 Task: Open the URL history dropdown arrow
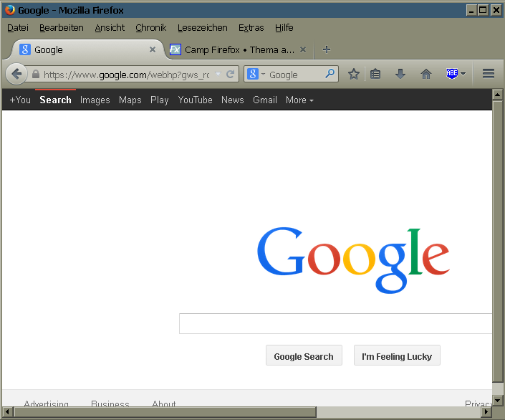pos(218,74)
